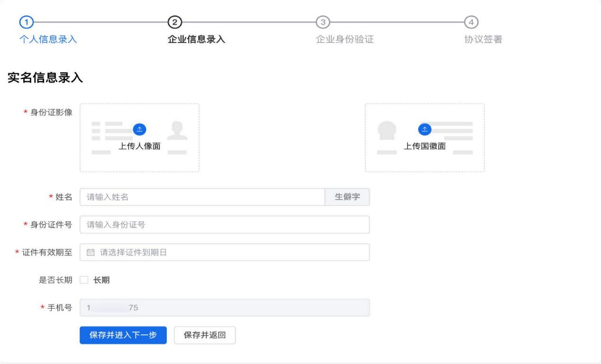Click the blue upload icon for 上传国徽面
The width and height of the screenshot is (601, 364).
[x=424, y=130]
